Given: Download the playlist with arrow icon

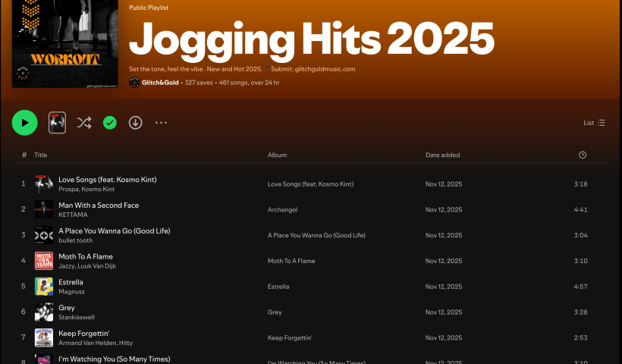Looking at the screenshot, I should point(136,122).
